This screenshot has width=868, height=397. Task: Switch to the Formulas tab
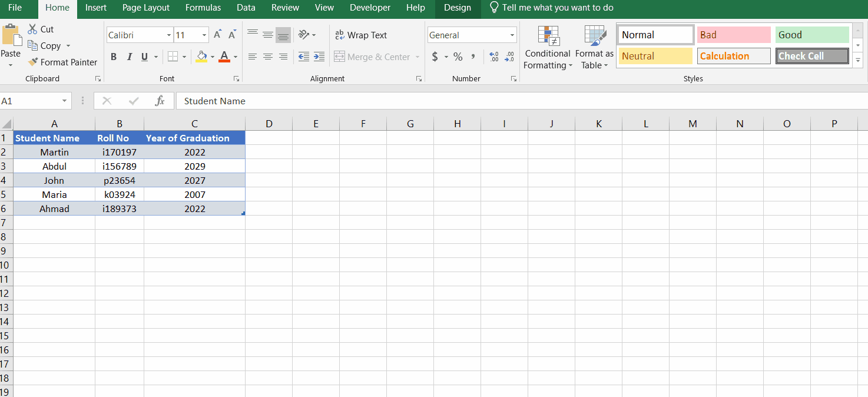203,8
